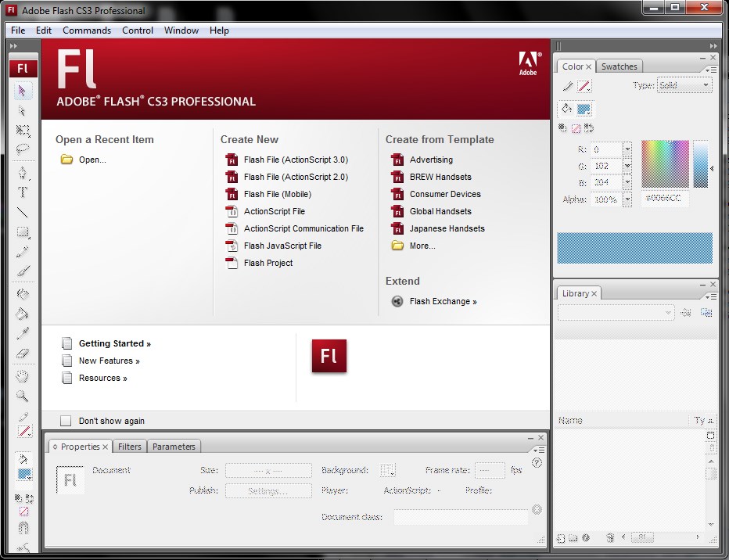Select the Line tool

click(x=23, y=213)
